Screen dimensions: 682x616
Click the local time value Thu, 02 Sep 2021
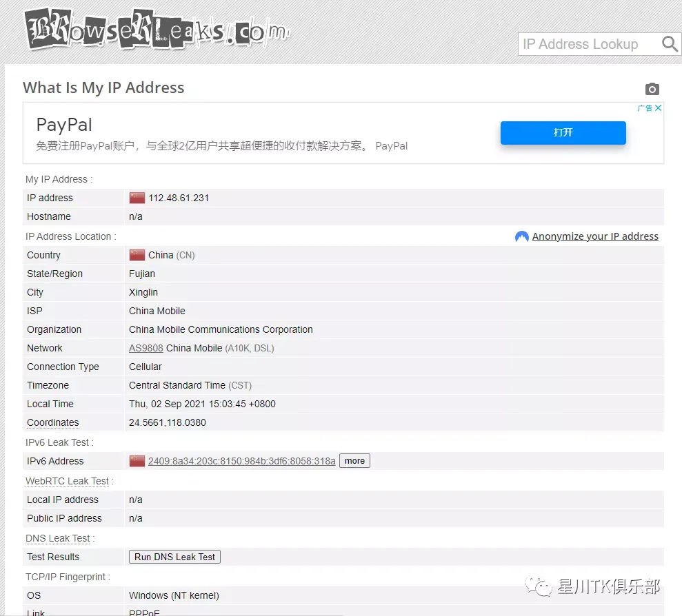(202, 404)
